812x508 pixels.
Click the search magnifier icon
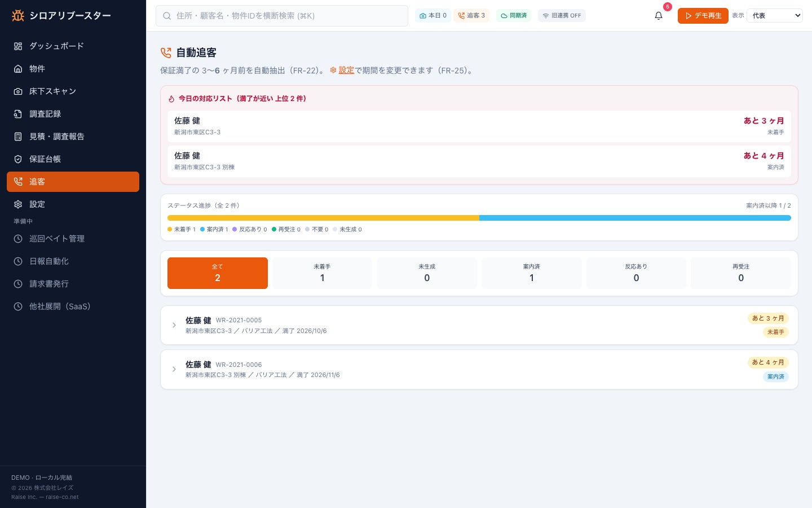167,16
